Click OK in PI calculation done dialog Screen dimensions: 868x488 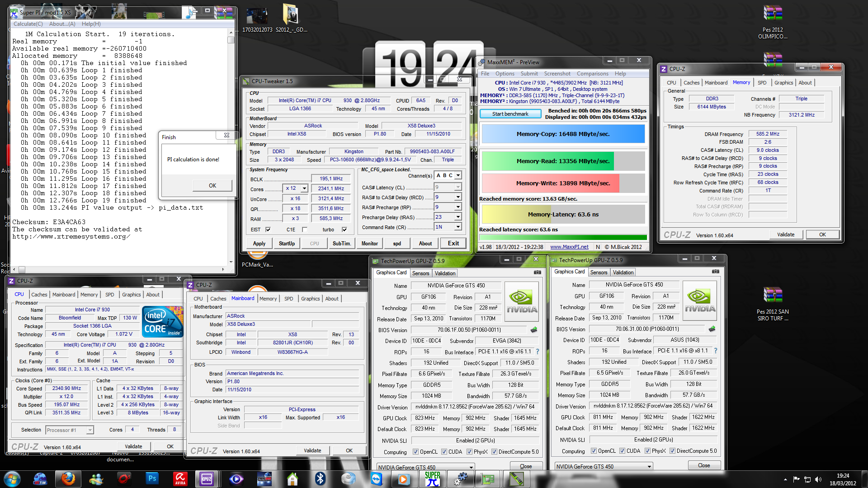(212, 186)
